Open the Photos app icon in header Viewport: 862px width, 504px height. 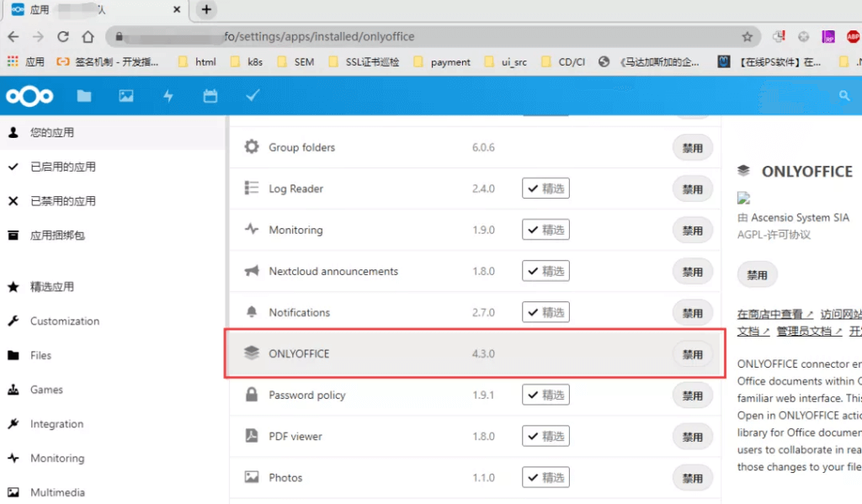click(x=126, y=96)
